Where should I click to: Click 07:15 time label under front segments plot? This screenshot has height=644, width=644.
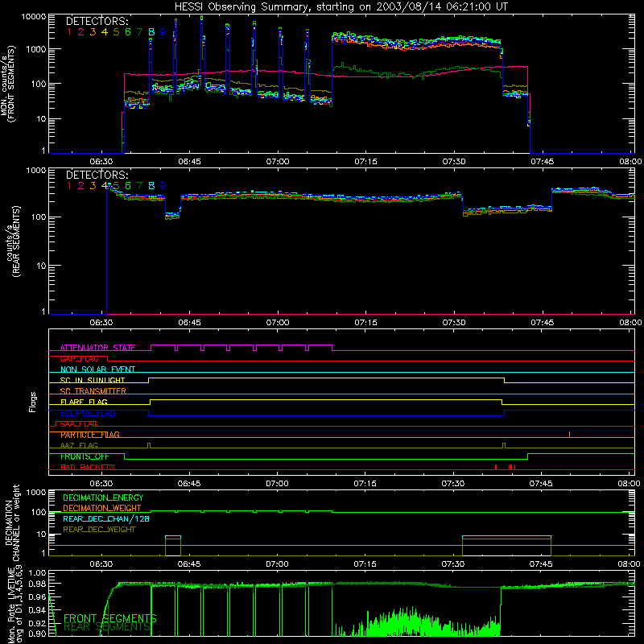coord(365,162)
